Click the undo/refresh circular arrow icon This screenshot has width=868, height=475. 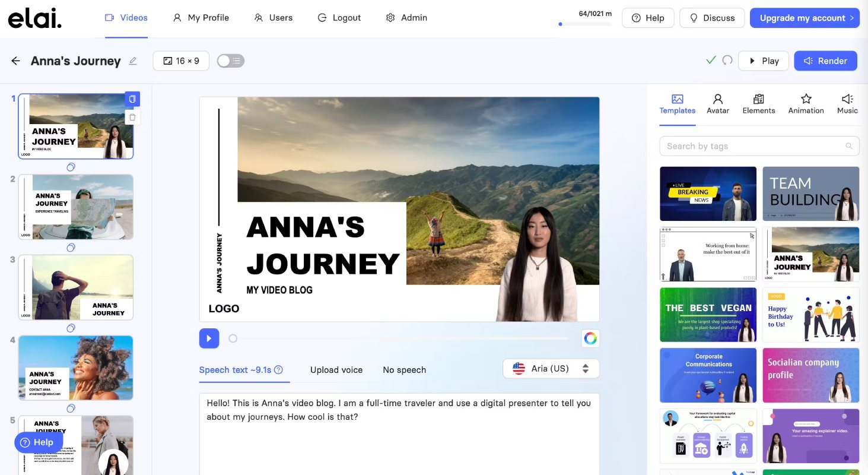point(727,61)
